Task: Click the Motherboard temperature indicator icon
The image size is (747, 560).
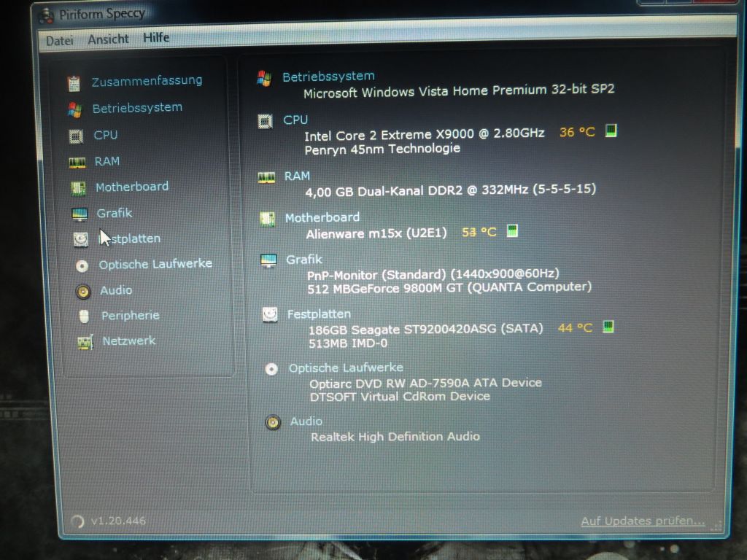Action: click(512, 231)
